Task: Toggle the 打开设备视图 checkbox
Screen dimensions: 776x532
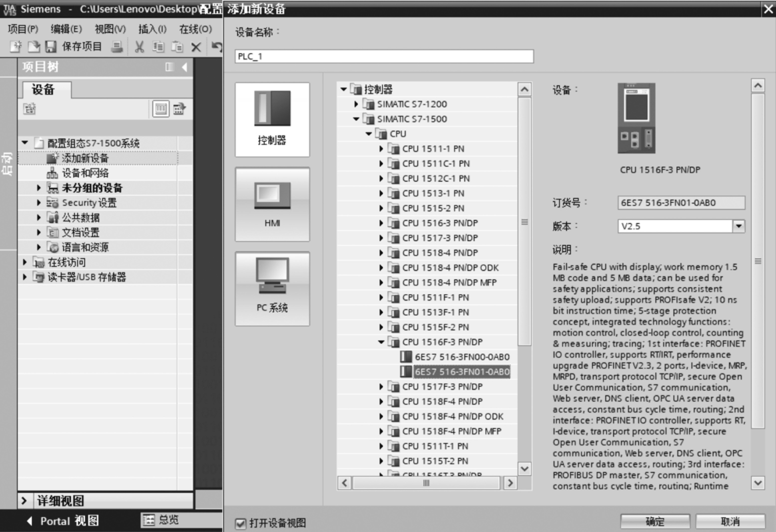Action: 241,523
